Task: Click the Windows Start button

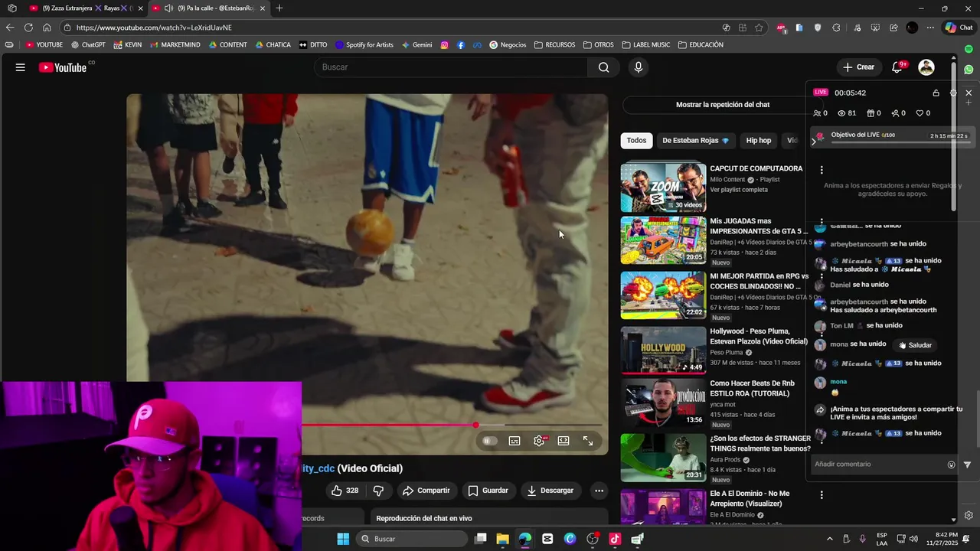Action: (x=343, y=539)
